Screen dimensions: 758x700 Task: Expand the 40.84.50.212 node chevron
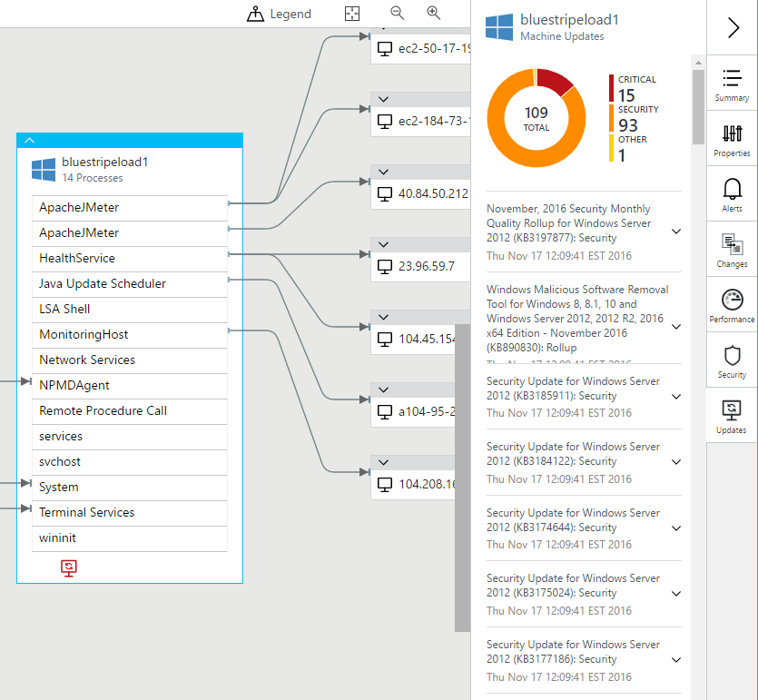coord(383,172)
